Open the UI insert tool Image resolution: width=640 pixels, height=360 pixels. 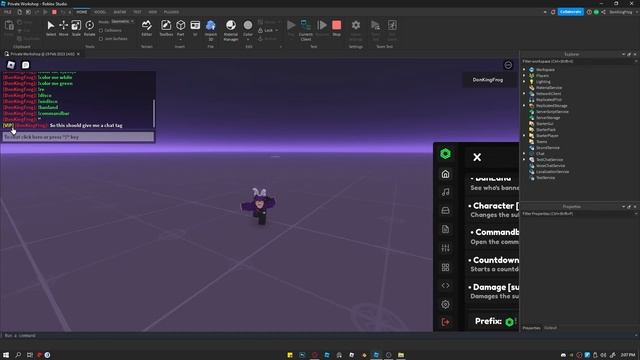(195, 28)
